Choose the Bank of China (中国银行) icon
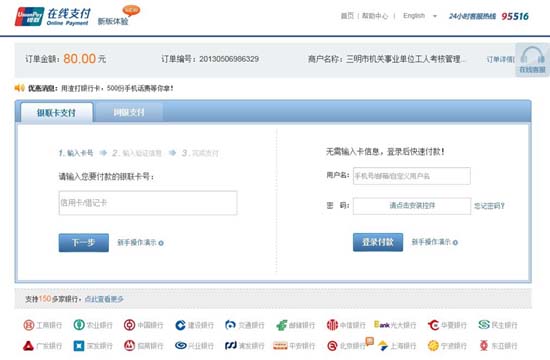 point(129,325)
